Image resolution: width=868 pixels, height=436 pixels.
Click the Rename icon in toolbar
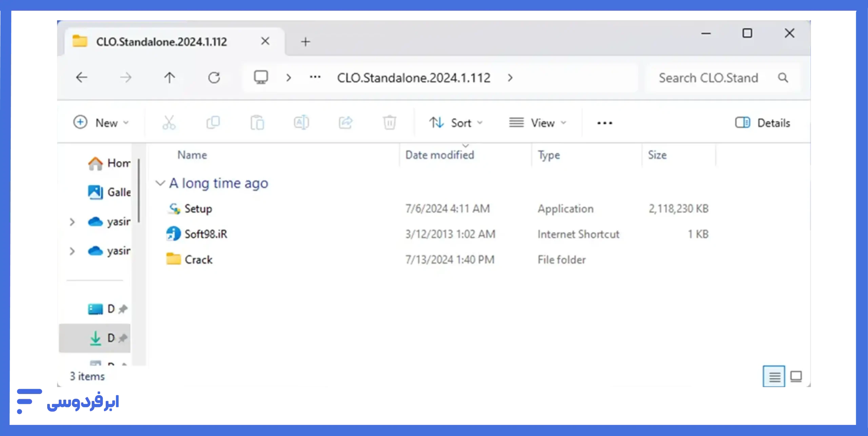[x=301, y=123]
